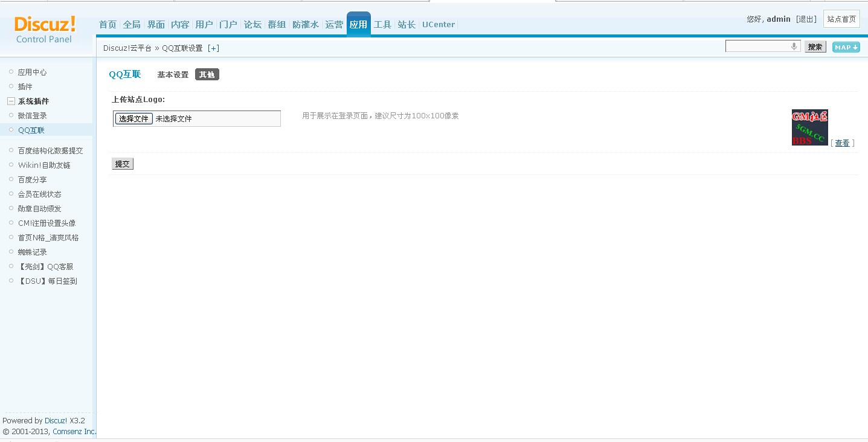Open 插件 in the sidebar
868x442 pixels.
[25, 87]
